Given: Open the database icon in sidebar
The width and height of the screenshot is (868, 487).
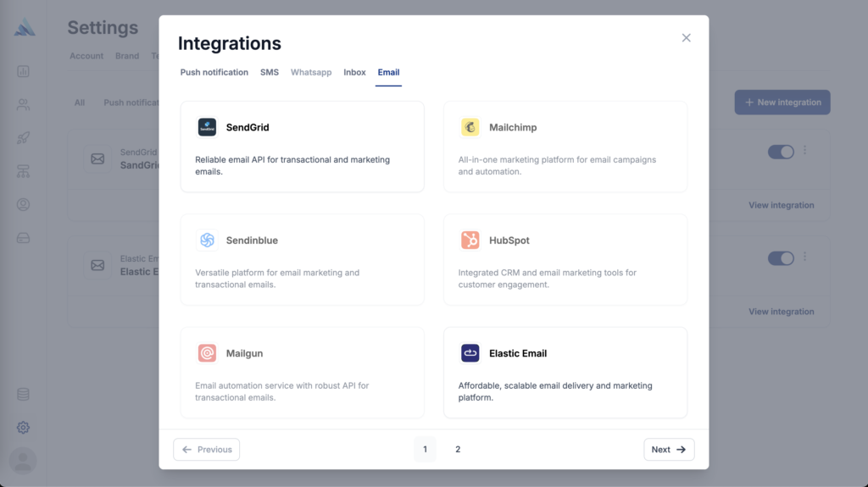Looking at the screenshot, I should point(23,394).
